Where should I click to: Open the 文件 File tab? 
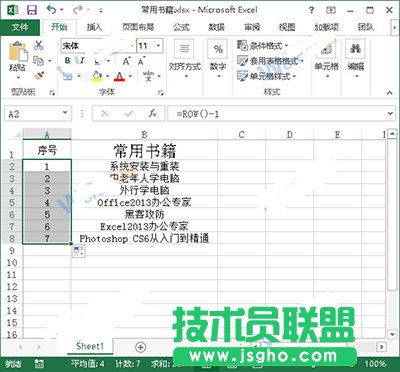(x=20, y=27)
